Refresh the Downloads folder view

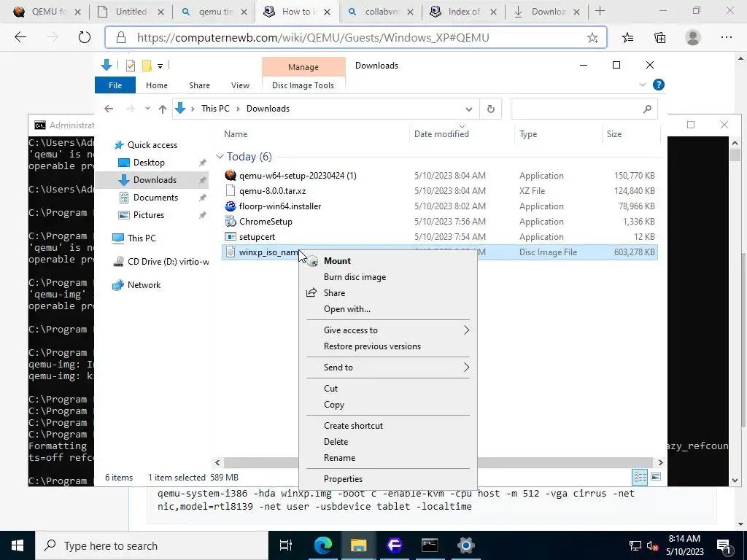tap(491, 109)
